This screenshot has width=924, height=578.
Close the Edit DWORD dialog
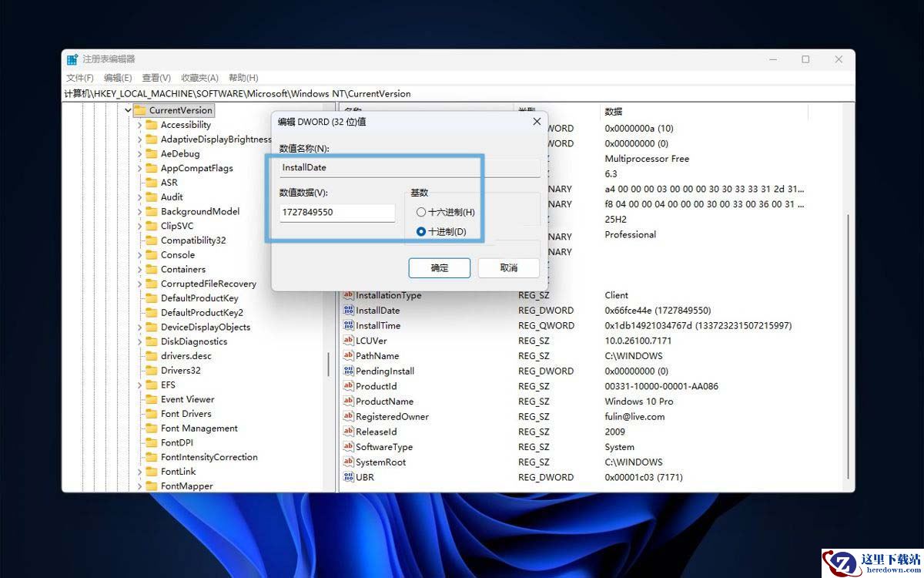537,122
